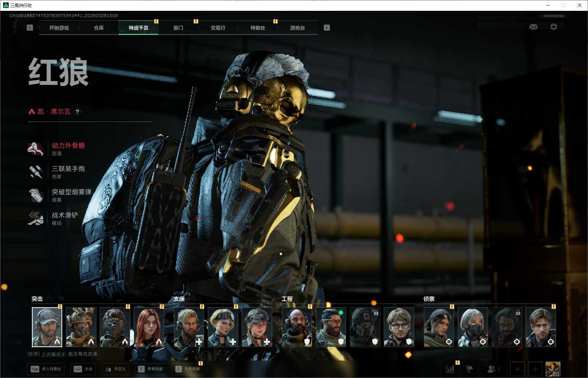
Task: Add a teammate in the second plus slot
Action: click(x=535, y=369)
